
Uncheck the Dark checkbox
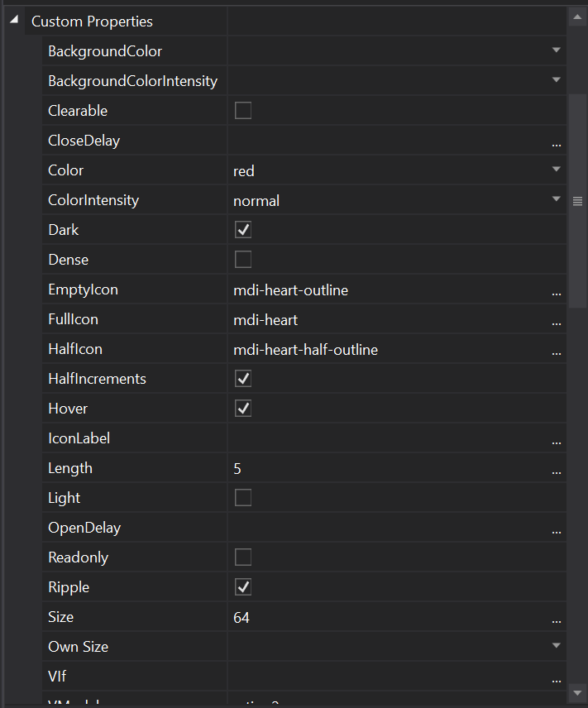(243, 230)
